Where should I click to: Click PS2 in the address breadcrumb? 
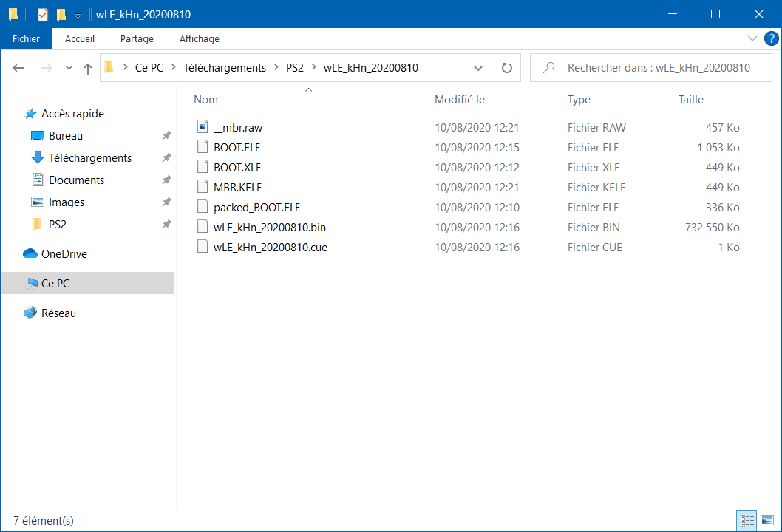pos(295,68)
